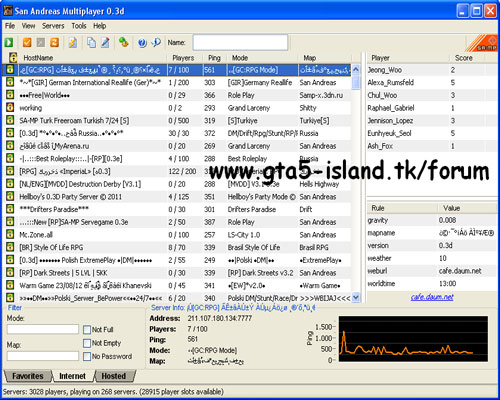
Task: Select the 'worldtime' rule row
Action: pyautogui.click(x=432, y=284)
